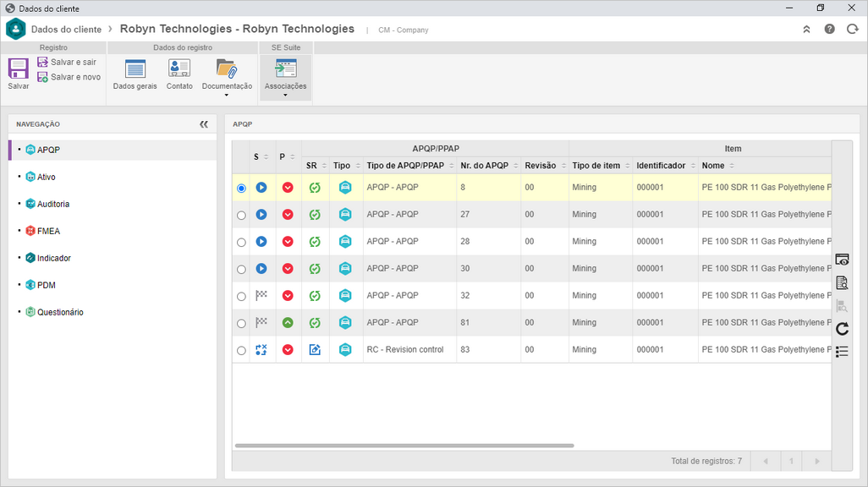
Task: Select radio button for APQP number 30
Action: 241,270
